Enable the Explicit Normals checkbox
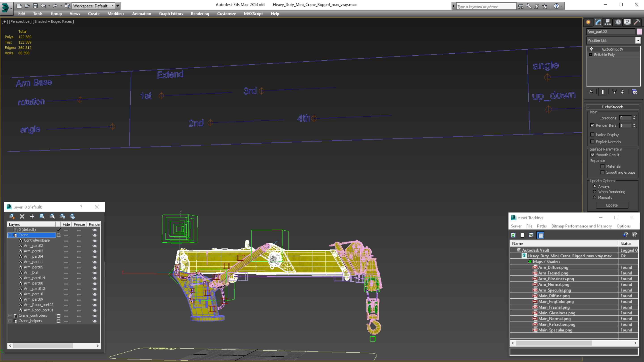 pos(592,142)
